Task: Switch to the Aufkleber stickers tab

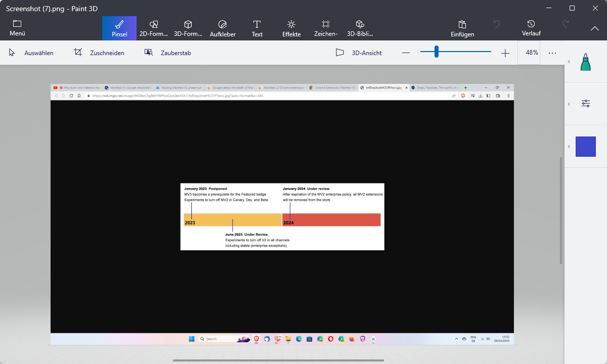Action: [x=223, y=28]
